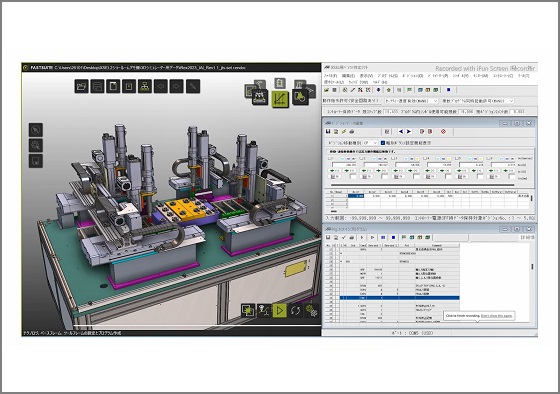The width and height of the screenshot is (560, 394).
Task: Click the print icon in program window toolbar
Action: point(352,237)
